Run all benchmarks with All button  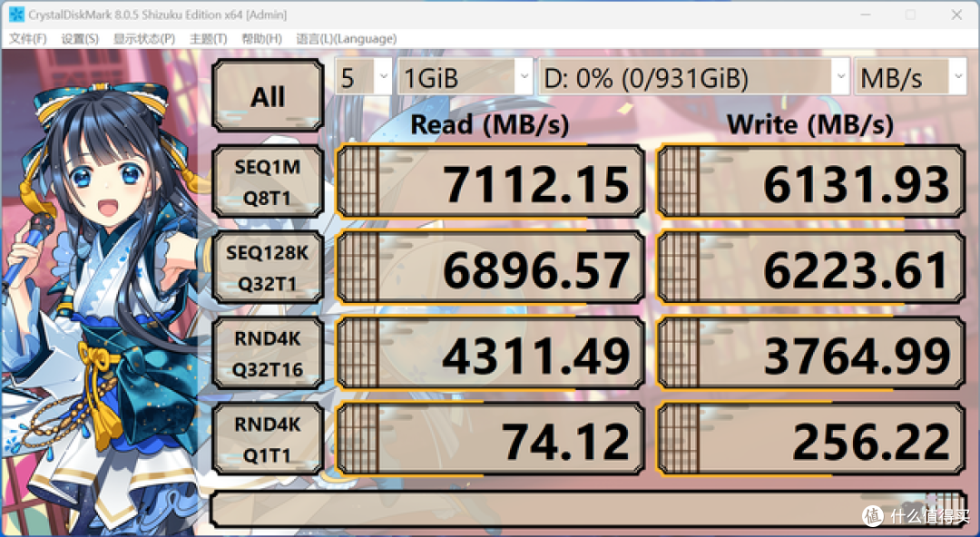[268, 95]
